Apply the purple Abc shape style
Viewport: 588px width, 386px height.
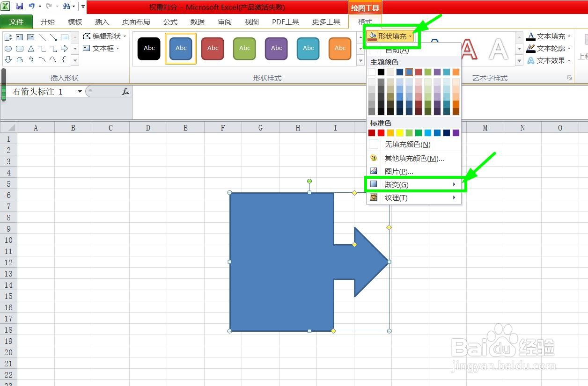[277, 48]
